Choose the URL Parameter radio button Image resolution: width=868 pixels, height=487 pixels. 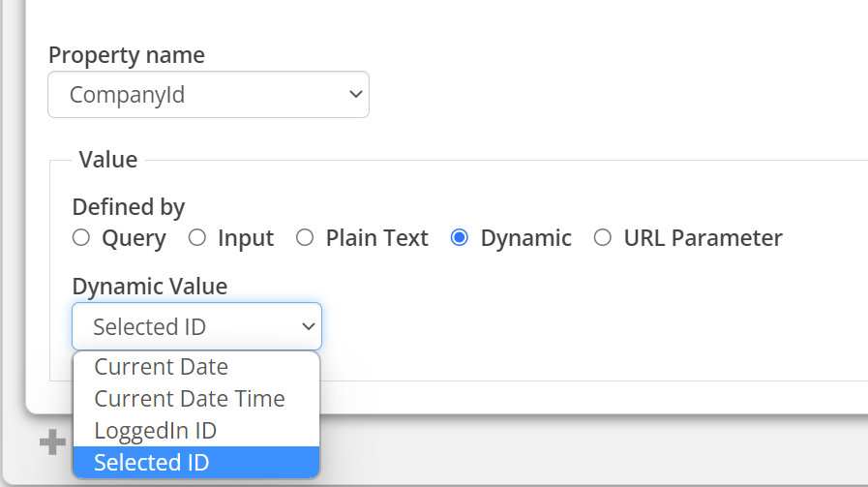tap(603, 238)
